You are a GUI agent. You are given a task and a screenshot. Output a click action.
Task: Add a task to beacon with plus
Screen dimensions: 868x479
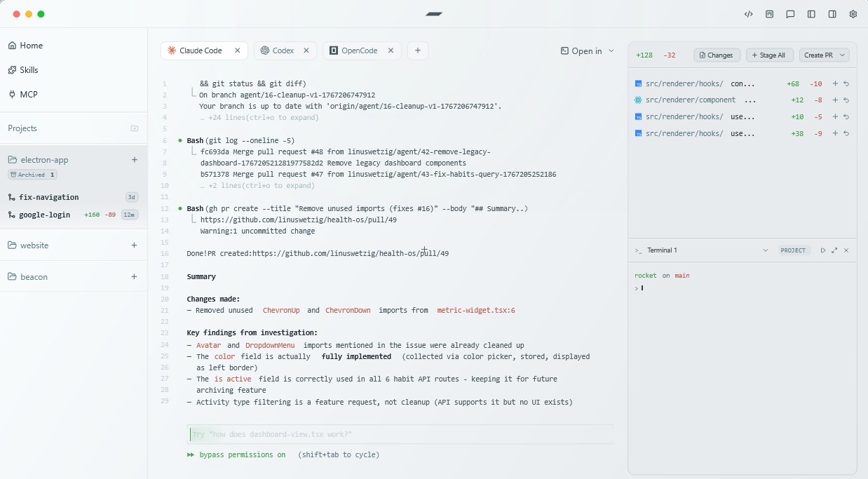135,277
